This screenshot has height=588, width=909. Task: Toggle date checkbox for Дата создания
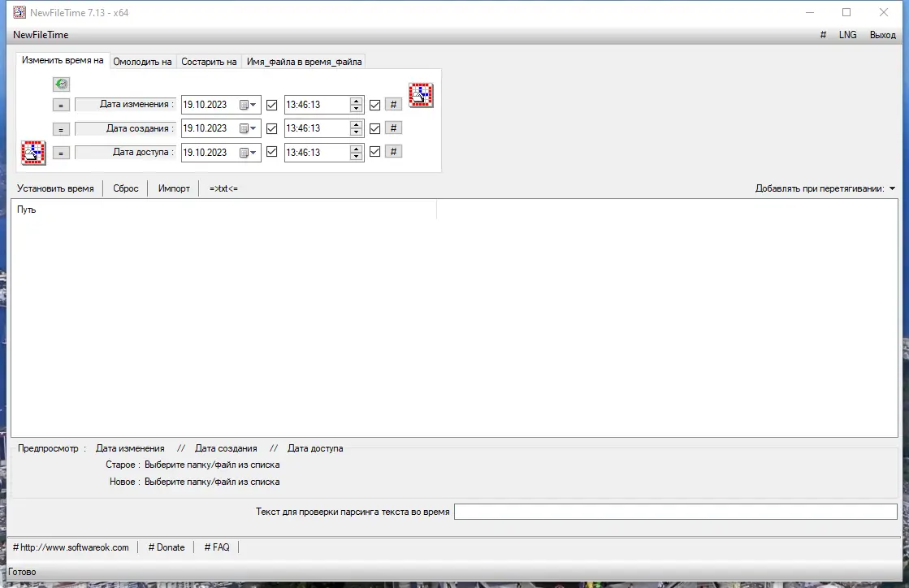click(271, 128)
